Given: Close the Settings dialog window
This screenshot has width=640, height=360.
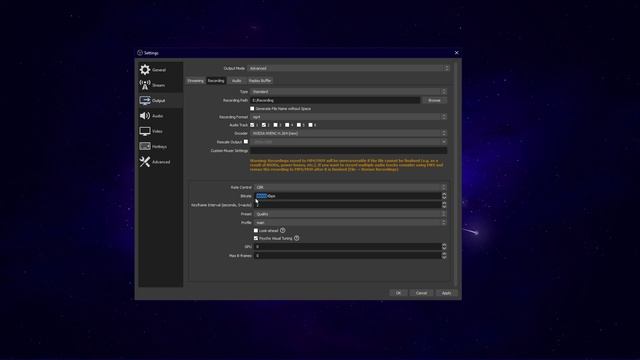Looking at the screenshot, I should coord(456,53).
